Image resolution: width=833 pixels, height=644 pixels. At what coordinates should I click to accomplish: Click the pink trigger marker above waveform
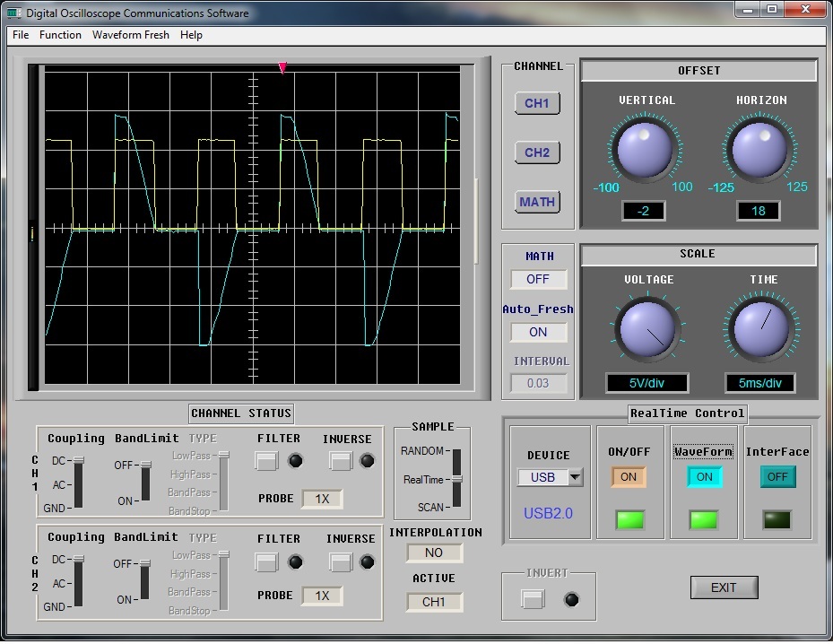coord(282,67)
